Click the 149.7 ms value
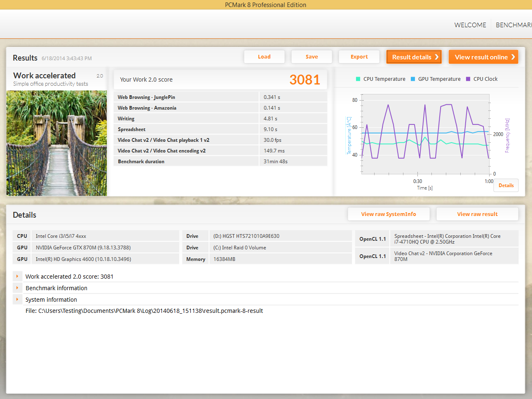 click(x=274, y=151)
